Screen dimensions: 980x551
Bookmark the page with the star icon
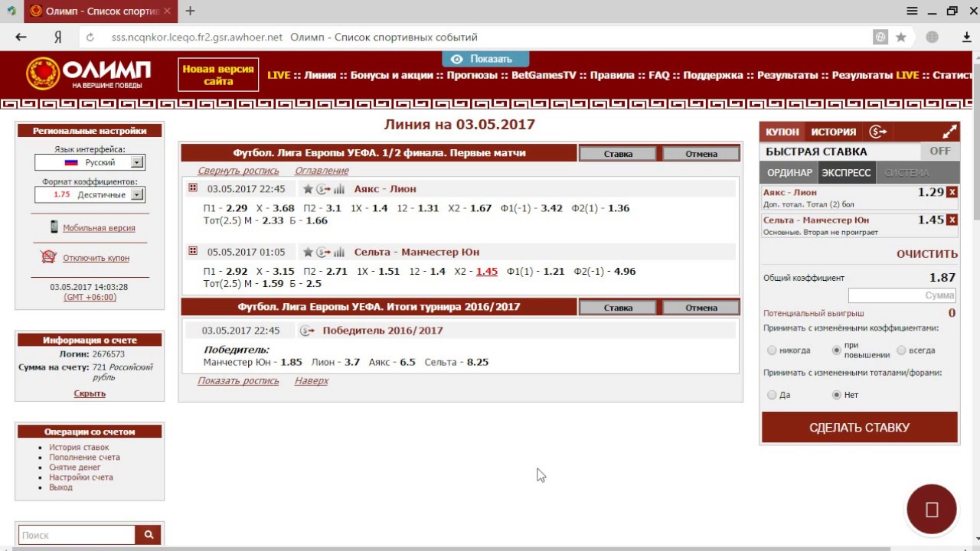[x=901, y=37]
